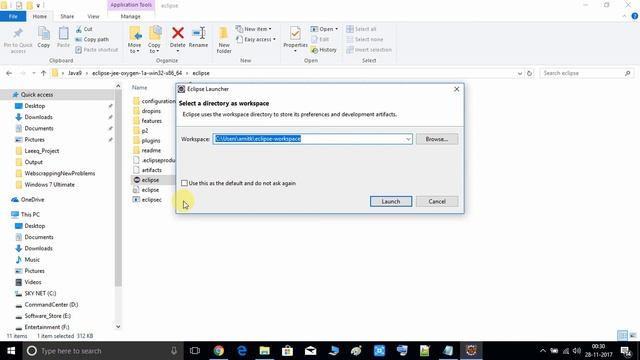Click Java9 in address breadcrumb
The height and width of the screenshot is (360, 640).
point(75,73)
